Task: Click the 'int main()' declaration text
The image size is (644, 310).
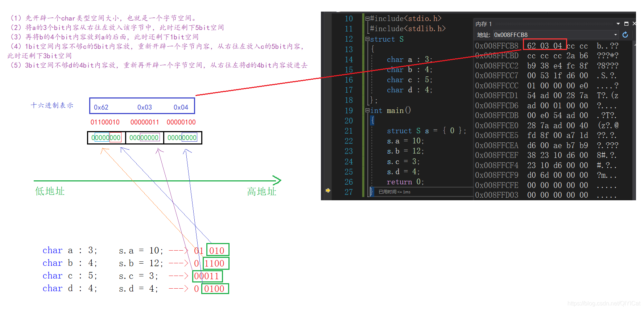Action: (391, 110)
